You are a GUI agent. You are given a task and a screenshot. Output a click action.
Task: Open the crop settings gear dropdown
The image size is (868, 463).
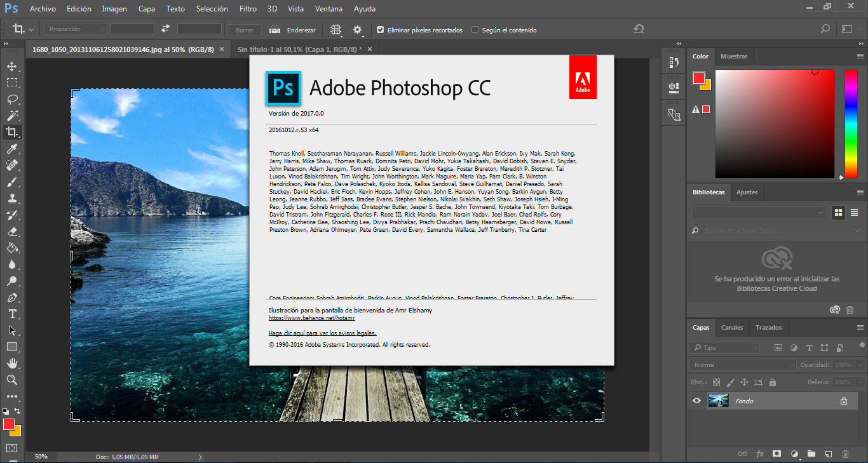358,29
